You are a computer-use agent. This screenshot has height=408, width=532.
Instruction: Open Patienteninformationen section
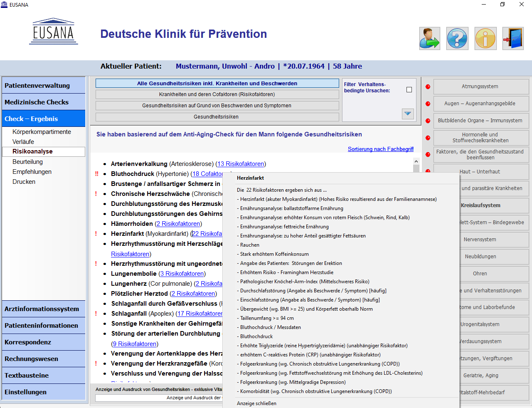point(44,325)
